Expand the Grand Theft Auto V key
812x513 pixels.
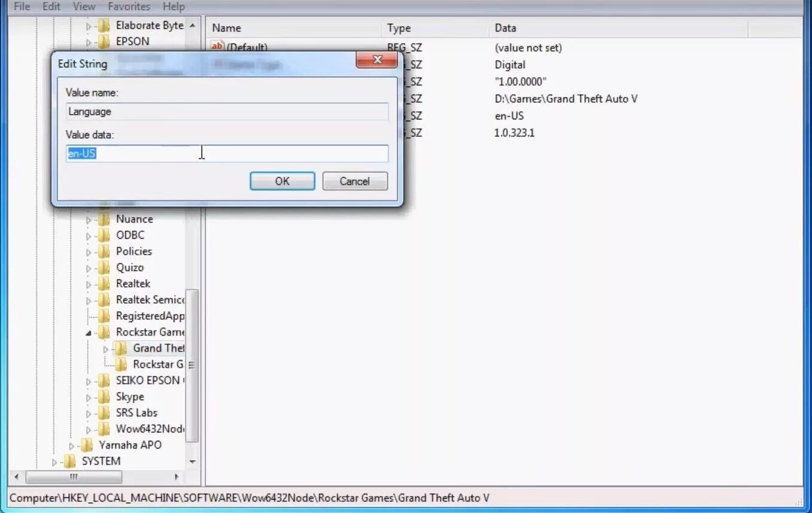tap(106, 349)
